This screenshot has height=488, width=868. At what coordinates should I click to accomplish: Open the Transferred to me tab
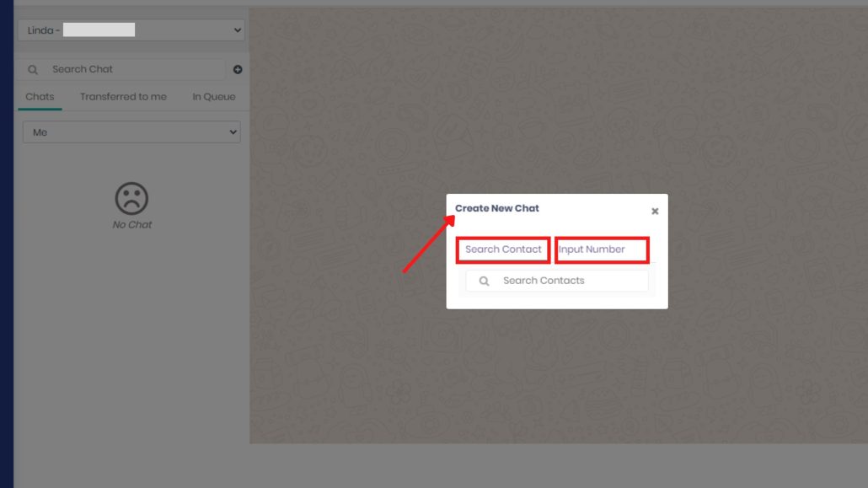pos(123,97)
